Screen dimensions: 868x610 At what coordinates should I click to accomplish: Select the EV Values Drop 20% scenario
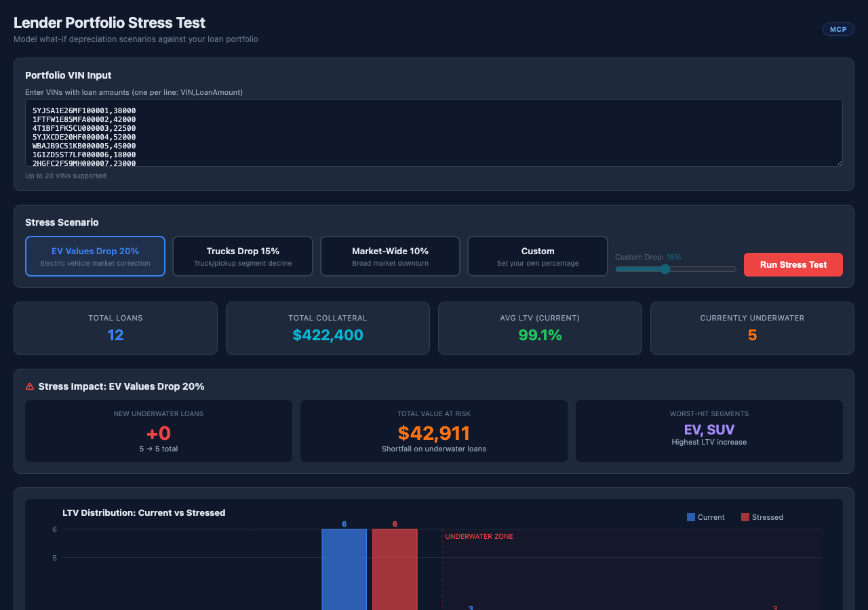pos(95,256)
